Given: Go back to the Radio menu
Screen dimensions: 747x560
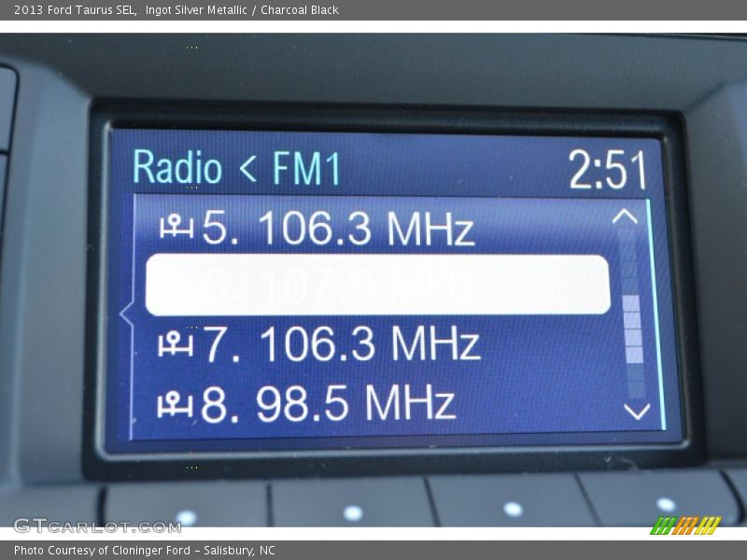Looking at the screenshot, I should (x=177, y=166).
